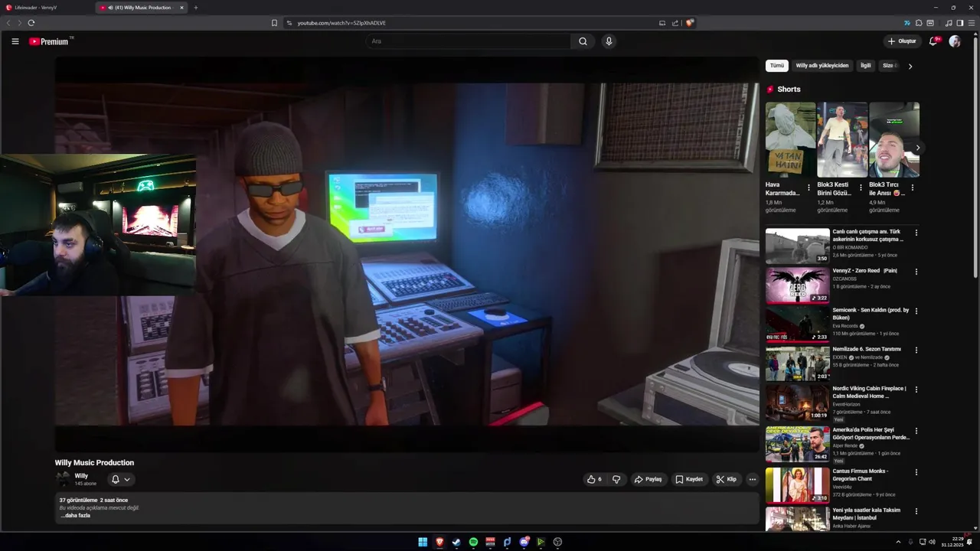Go to YouTube Premium home logo

point(51,41)
